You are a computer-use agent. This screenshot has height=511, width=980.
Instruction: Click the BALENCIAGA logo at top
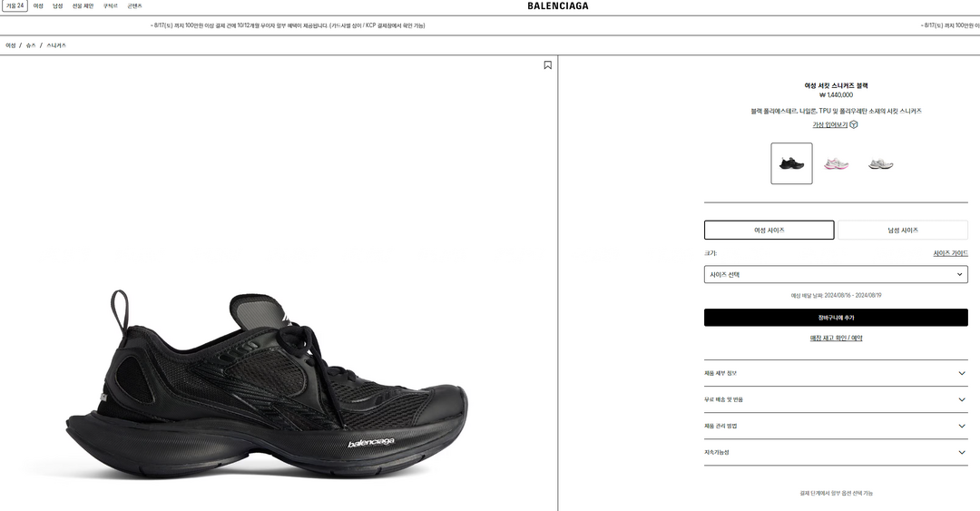pyautogui.click(x=557, y=5)
